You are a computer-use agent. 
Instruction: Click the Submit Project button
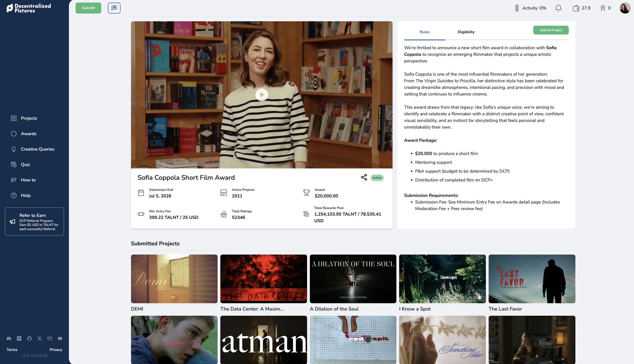(551, 30)
